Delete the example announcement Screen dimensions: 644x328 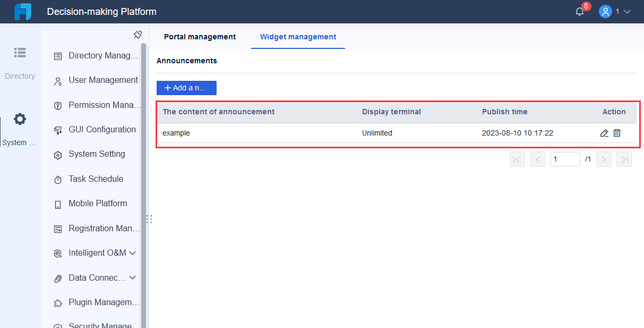point(617,133)
